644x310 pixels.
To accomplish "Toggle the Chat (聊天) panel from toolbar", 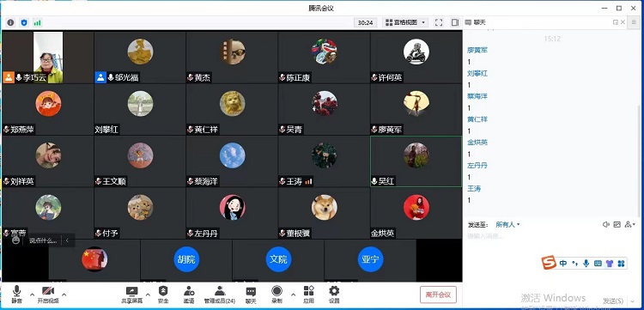I will [x=251, y=295].
